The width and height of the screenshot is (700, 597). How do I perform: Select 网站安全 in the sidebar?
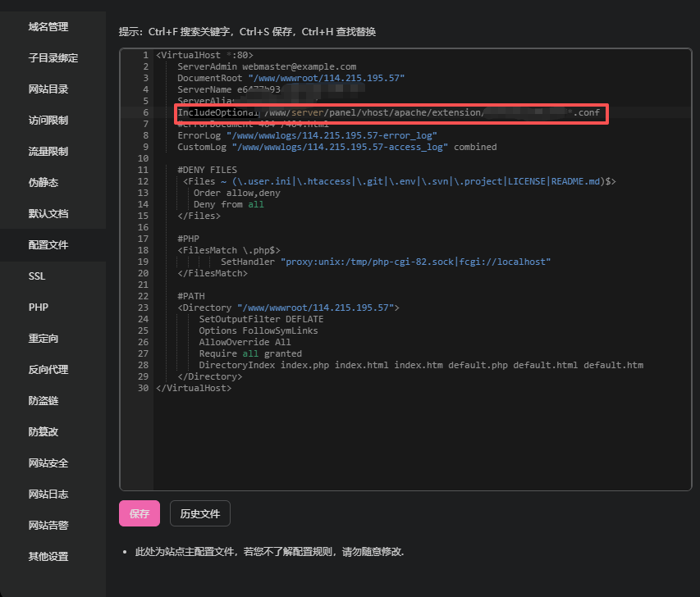point(48,463)
